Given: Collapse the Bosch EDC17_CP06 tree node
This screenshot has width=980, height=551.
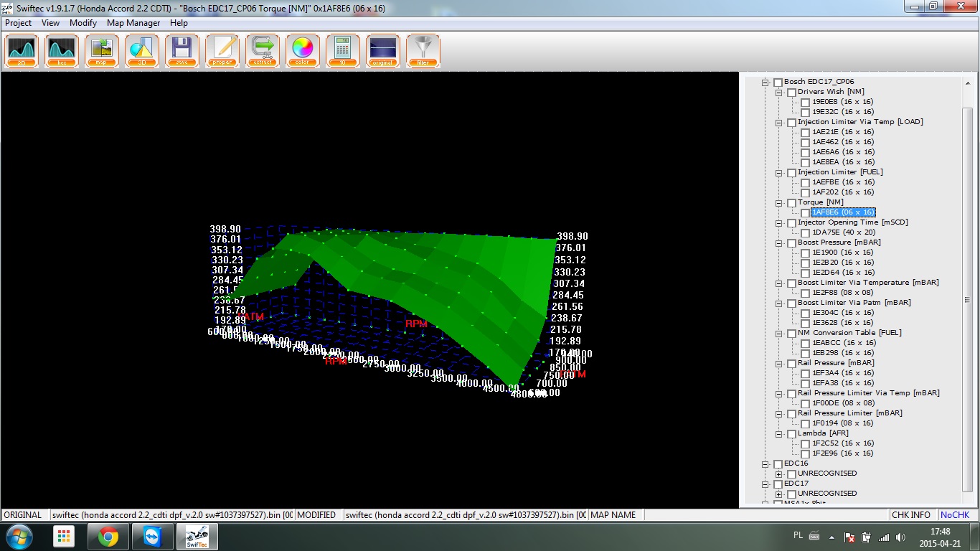Looking at the screenshot, I should pos(765,83).
